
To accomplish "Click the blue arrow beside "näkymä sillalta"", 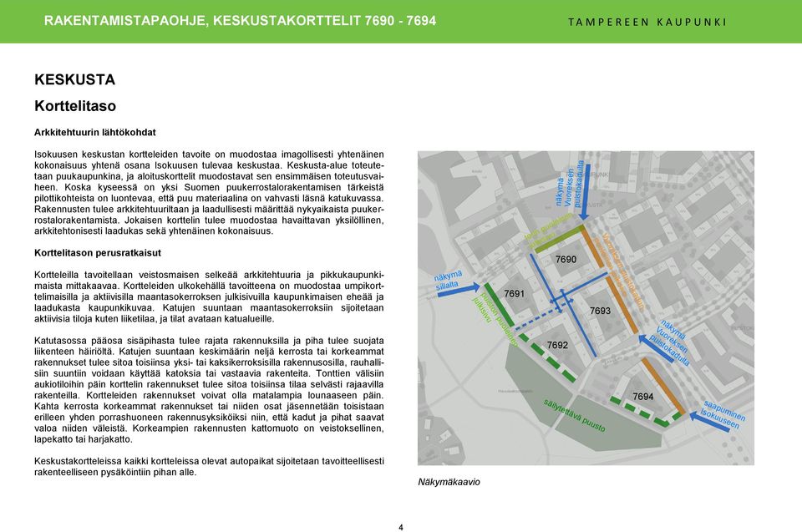I will [459, 290].
